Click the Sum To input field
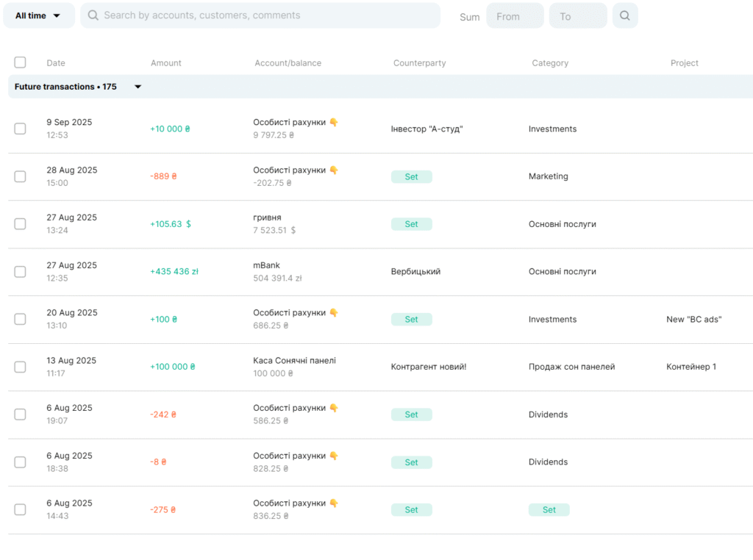The height and width of the screenshot is (560, 753). pyautogui.click(x=577, y=16)
